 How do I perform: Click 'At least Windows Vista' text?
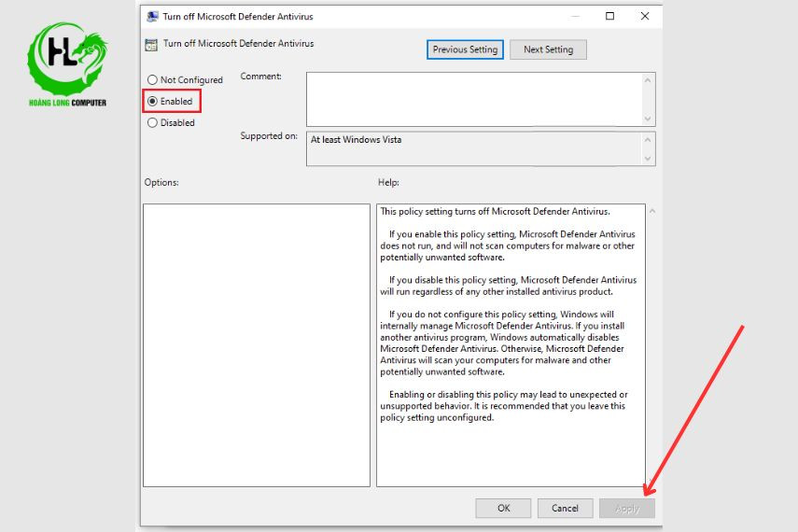tap(356, 139)
